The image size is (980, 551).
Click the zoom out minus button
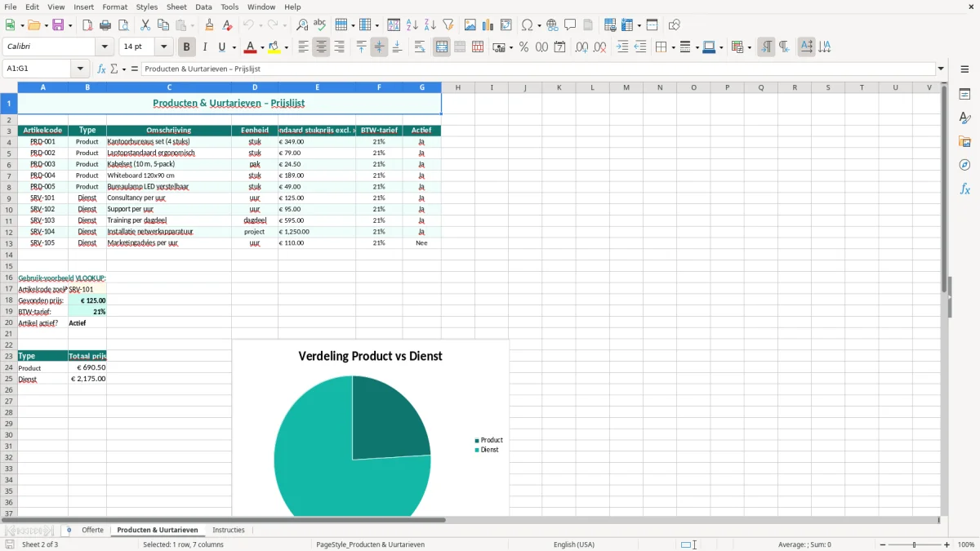pyautogui.click(x=881, y=544)
